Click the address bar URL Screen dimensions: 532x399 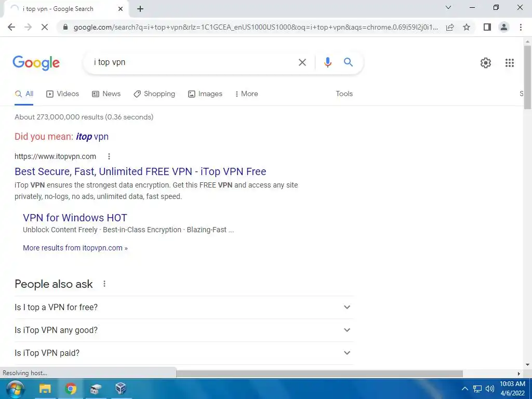[x=256, y=27]
